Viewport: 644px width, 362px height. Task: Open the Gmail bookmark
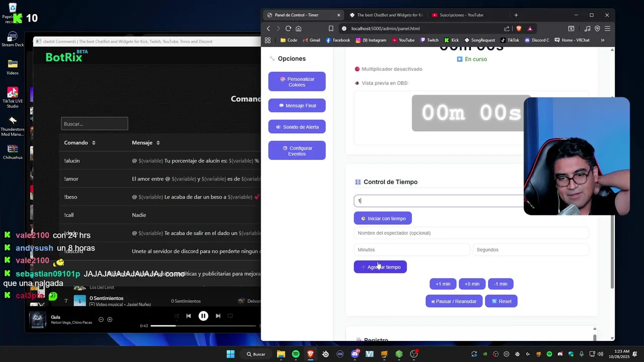click(311, 40)
